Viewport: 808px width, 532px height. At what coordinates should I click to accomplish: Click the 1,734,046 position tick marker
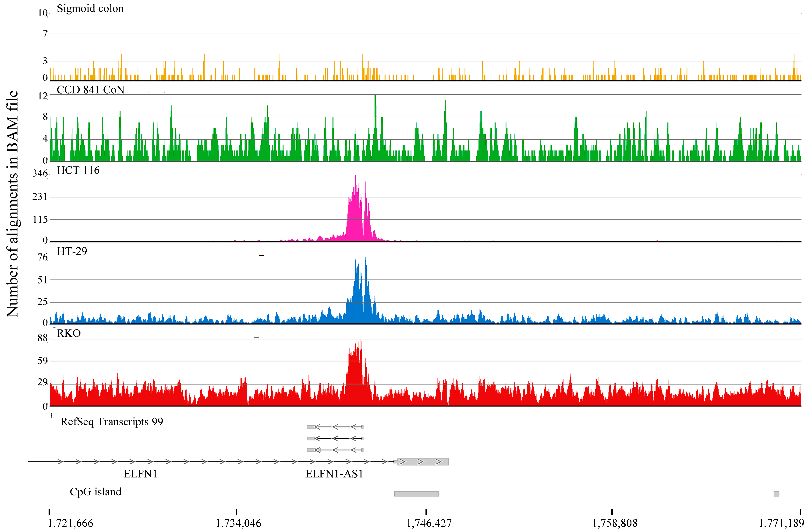pyautogui.click(x=237, y=512)
